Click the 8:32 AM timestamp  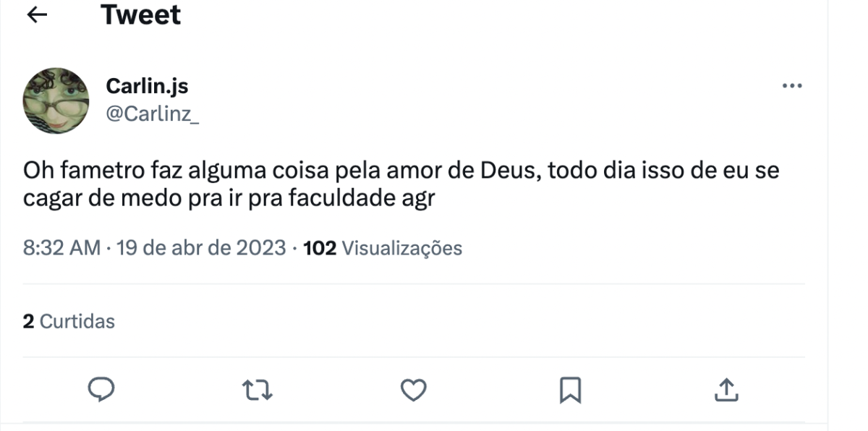pyautogui.click(x=61, y=248)
